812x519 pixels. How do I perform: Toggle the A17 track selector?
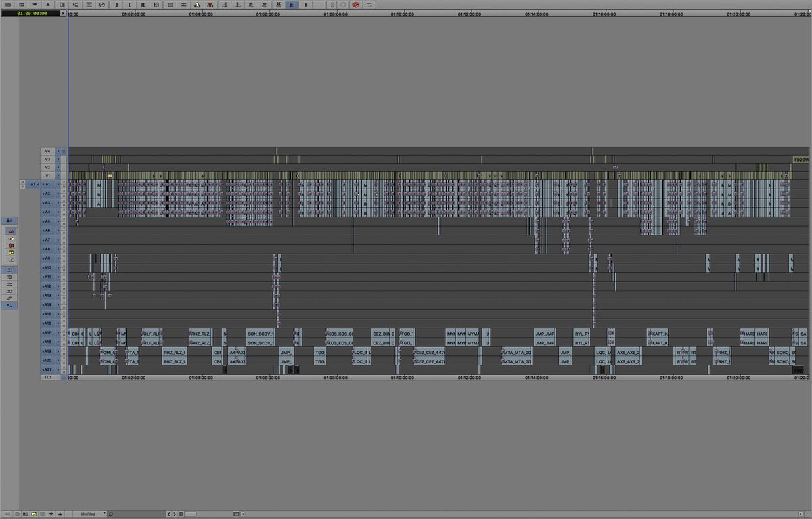[48, 333]
